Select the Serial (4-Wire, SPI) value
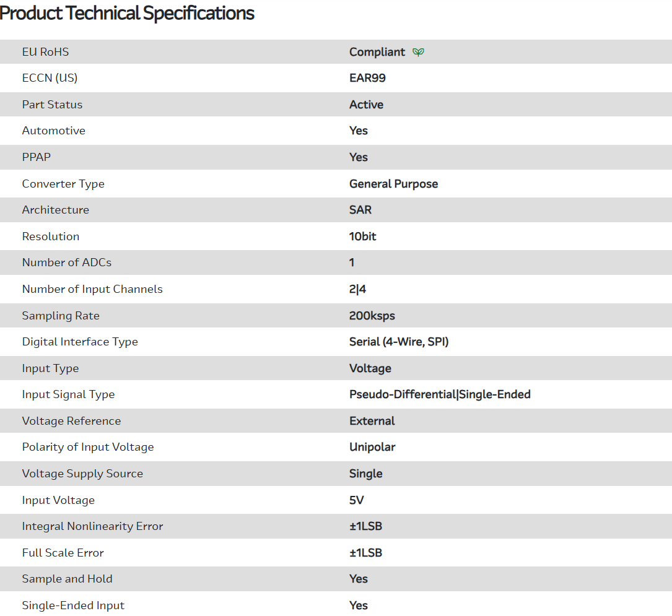Screen dimensions: 672x616 coord(399,342)
